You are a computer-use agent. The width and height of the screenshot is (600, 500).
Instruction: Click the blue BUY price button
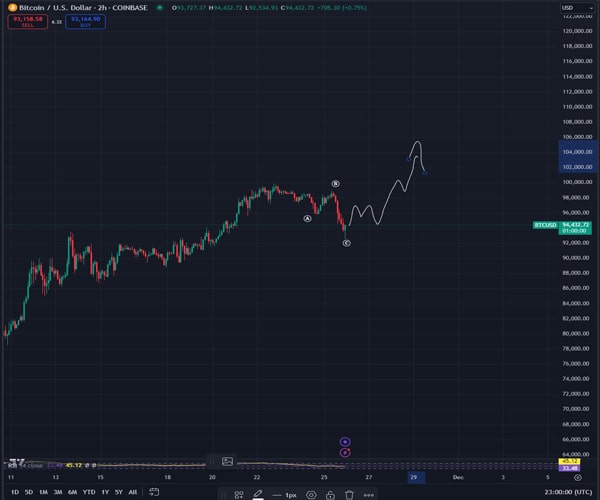85,22
